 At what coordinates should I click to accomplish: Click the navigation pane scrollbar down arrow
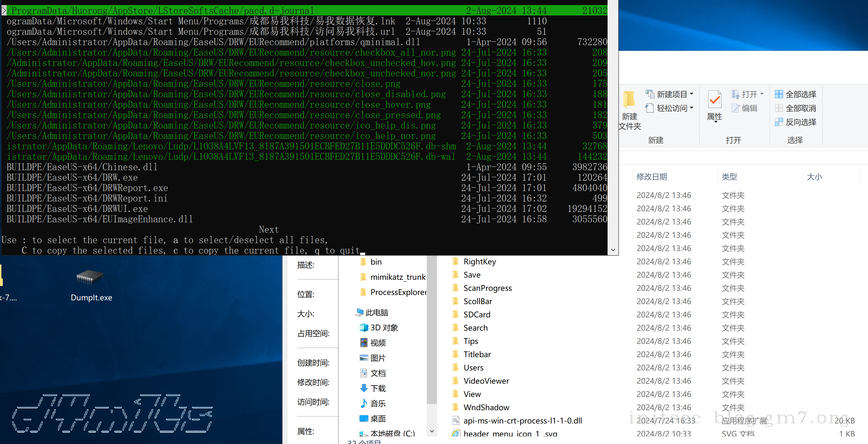click(432, 431)
